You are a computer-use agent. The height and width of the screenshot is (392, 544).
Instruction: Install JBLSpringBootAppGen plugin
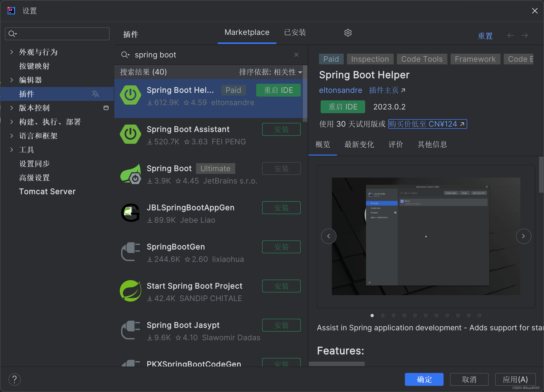pyautogui.click(x=281, y=208)
